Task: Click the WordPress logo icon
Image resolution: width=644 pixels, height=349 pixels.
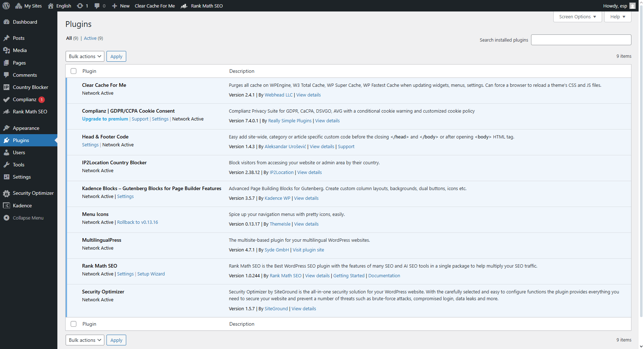Action: (6, 6)
